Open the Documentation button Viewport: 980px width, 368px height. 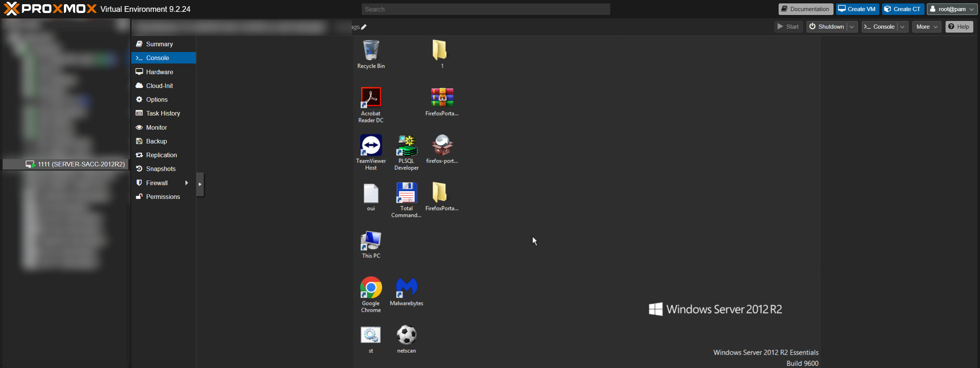(x=805, y=9)
